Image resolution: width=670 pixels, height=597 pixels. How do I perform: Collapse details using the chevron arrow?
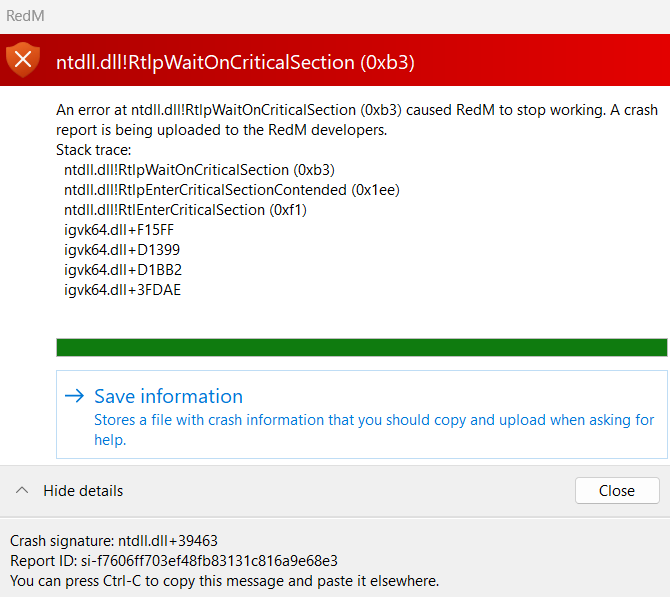(x=22, y=490)
